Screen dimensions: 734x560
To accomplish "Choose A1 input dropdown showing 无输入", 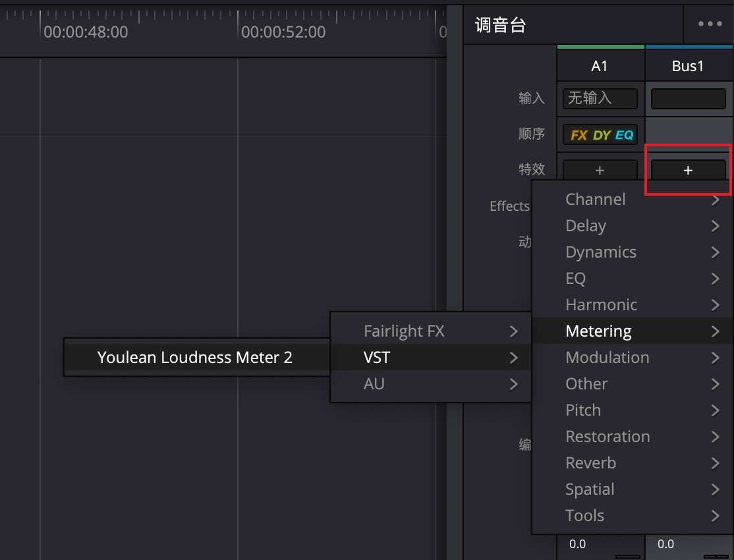I will 600,98.
